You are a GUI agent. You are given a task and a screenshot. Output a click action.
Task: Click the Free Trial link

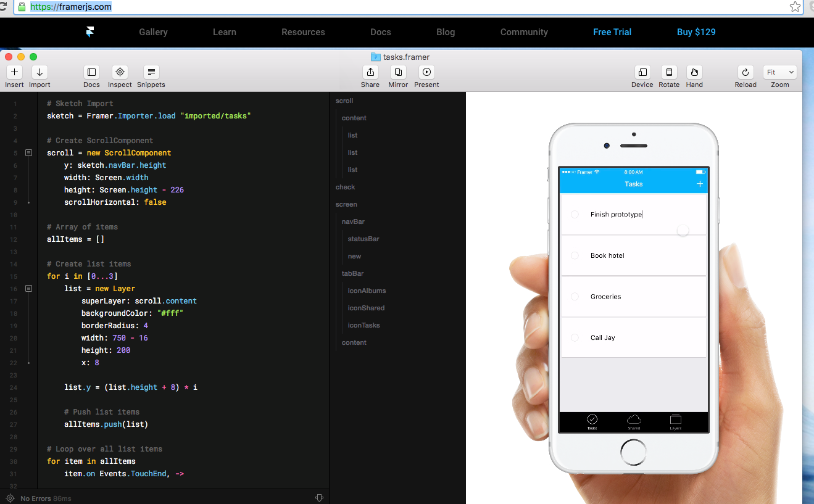click(612, 32)
